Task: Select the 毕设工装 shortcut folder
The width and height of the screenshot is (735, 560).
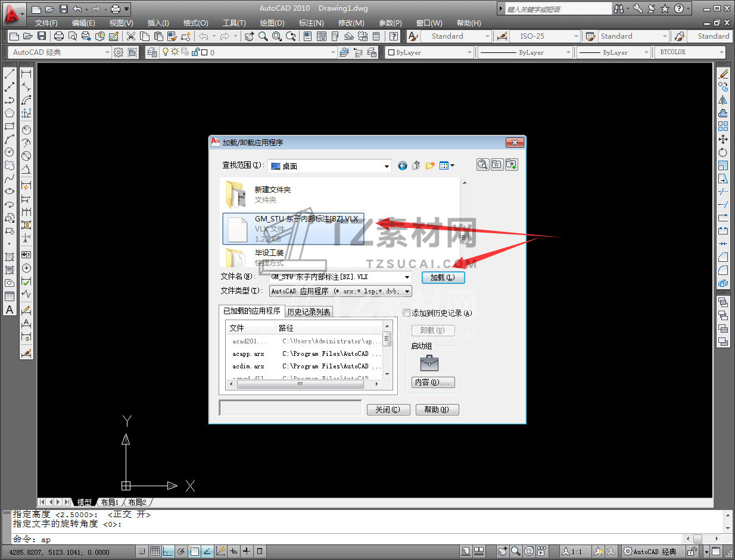Action: tap(269, 253)
